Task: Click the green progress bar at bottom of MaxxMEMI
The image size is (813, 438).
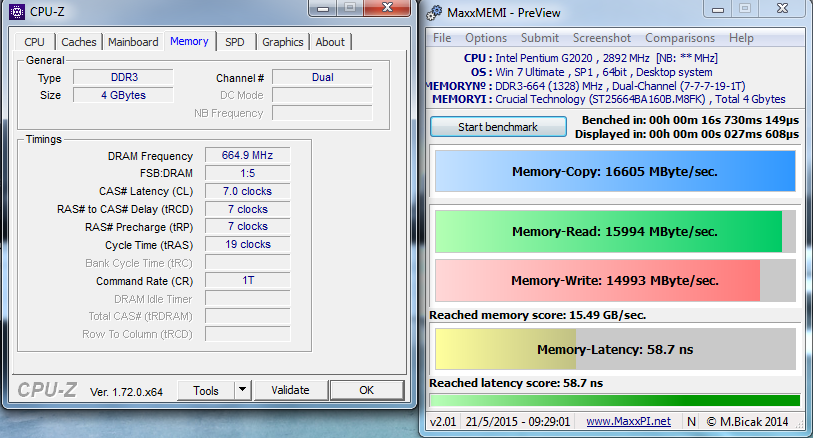Action: [x=615, y=400]
